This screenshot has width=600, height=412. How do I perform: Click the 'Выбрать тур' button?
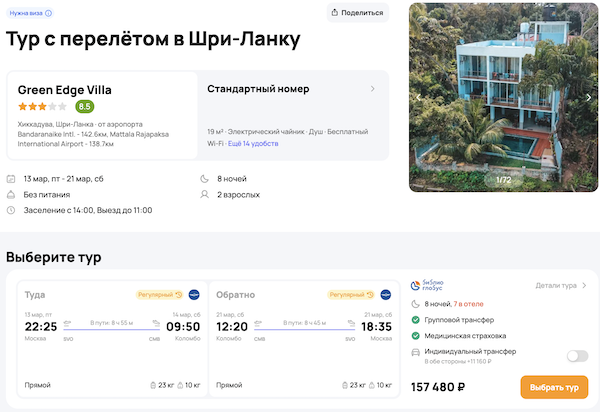pyautogui.click(x=554, y=387)
